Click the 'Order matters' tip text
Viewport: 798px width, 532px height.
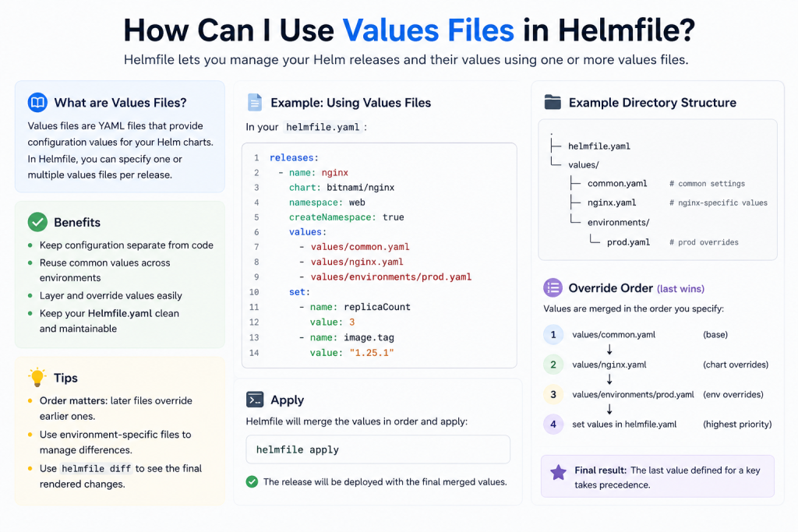pos(73,401)
